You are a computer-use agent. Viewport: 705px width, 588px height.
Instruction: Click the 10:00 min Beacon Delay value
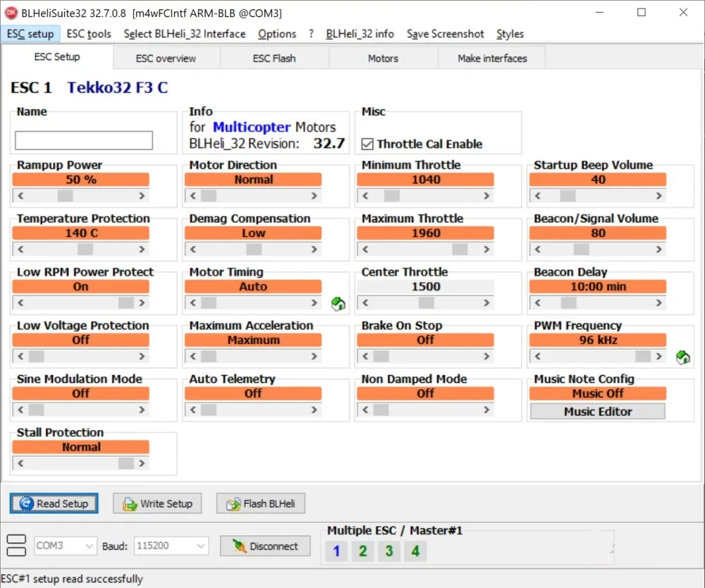pos(598,286)
